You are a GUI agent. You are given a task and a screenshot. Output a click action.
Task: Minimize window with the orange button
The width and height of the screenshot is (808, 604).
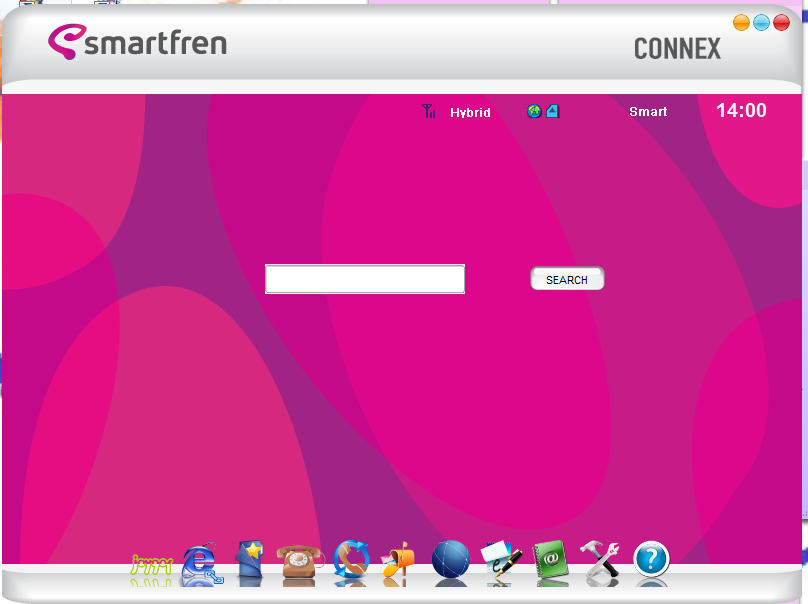(x=741, y=23)
